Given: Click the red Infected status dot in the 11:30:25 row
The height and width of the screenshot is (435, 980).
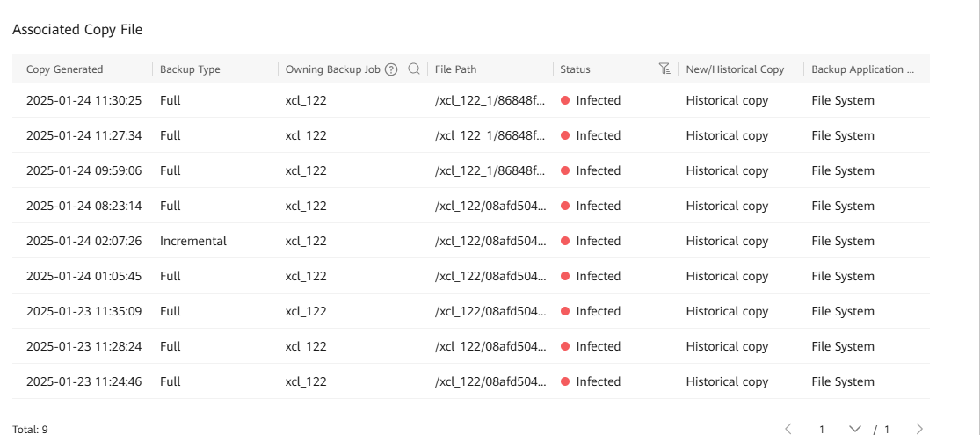Looking at the screenshot, I should [565, 100].
